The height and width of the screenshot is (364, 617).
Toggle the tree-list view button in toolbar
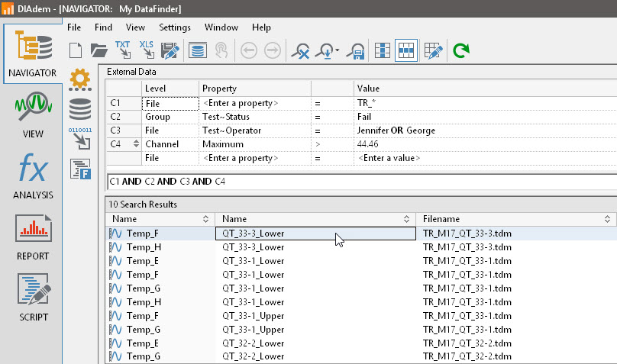(x=383, y=51)
